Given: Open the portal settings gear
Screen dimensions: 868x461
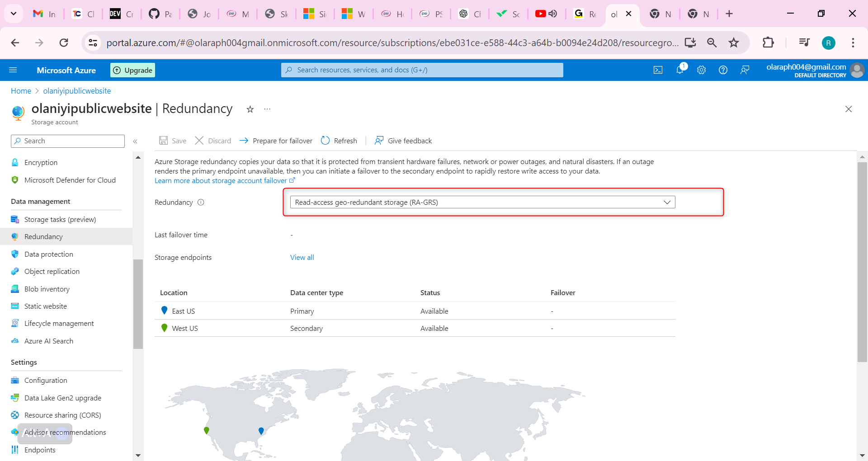Looking at the screenshot, I should coord(701,70).
